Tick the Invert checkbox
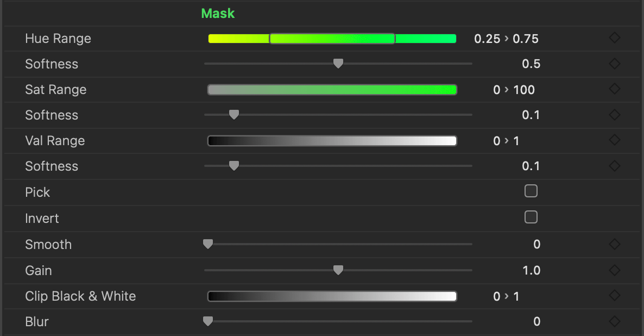This screenshot has width=644, height=336. 531,217
